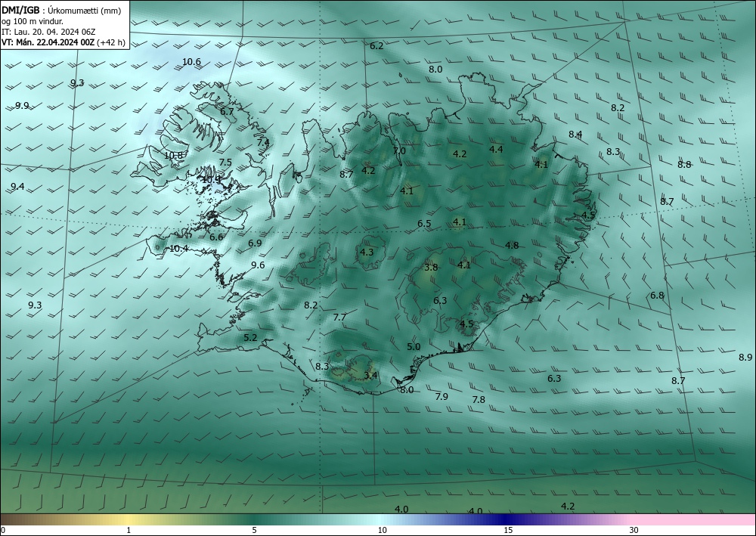This screenshot has height=536, width=756.
Task: Click the 4.3 value on the glacier
Action: pos(367,252)
